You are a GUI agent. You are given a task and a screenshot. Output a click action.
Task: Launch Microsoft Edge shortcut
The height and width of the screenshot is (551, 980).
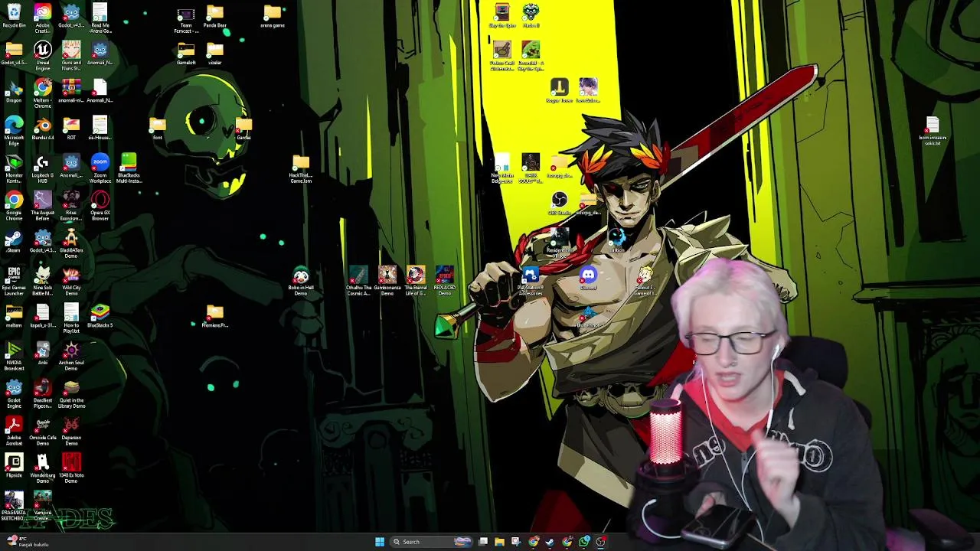pyautogui.click(x=14, y=131)
